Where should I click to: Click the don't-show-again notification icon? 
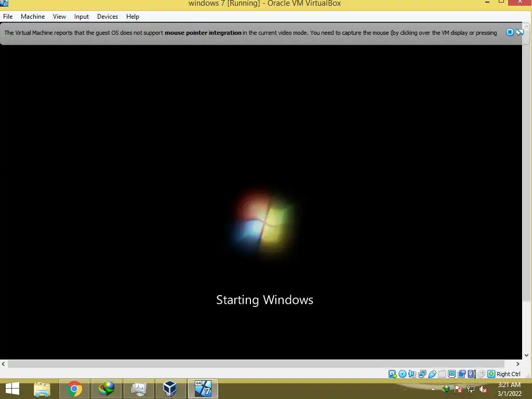tap(520, 32)
